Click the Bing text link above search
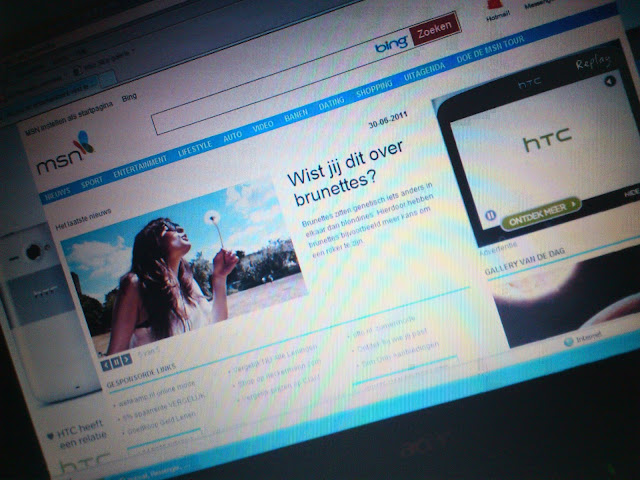640x480 pixels. (129, 98)
